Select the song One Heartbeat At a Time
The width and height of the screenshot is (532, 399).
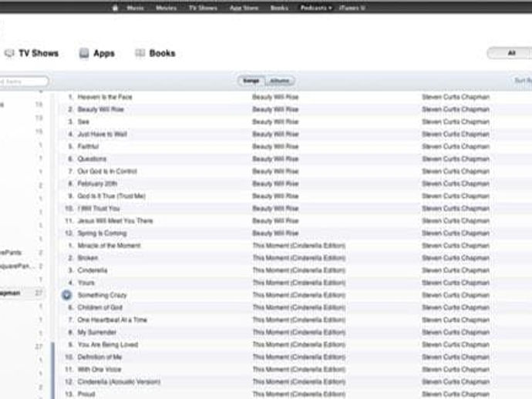(x=113, y=320)
